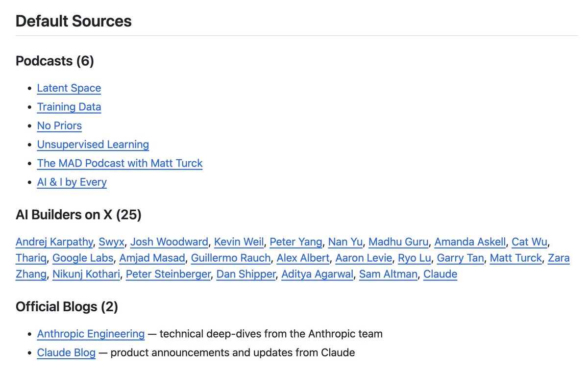The image size is (588, 372).
Task: Click the Swyx link
Action: tap(111, 242)
